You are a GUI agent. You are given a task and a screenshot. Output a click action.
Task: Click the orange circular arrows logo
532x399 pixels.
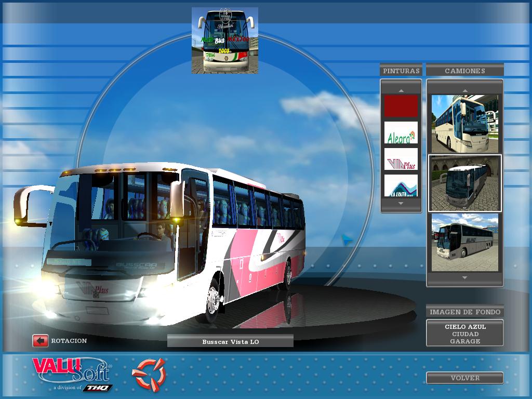[x=148, y=374]
